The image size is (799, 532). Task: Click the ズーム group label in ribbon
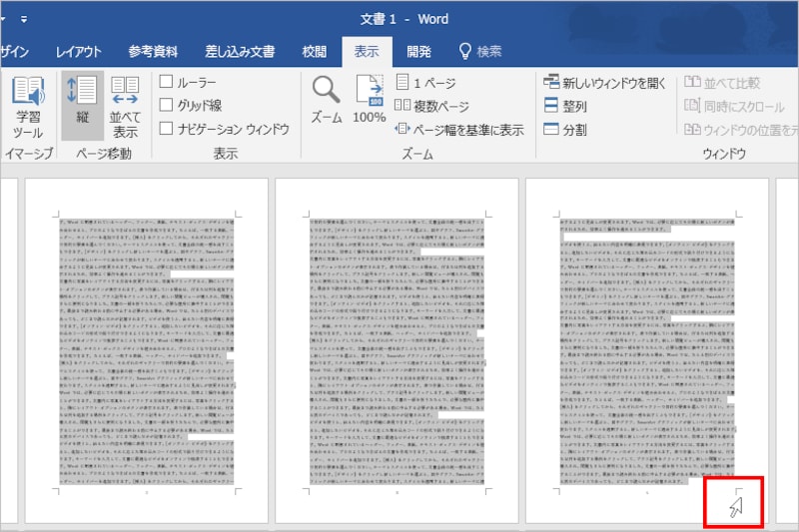point(417,154)
